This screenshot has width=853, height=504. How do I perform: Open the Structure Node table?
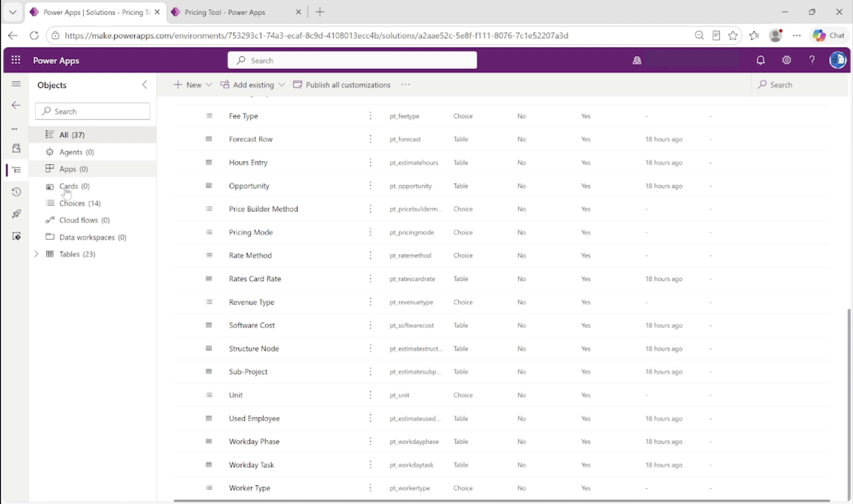point(254,349)
